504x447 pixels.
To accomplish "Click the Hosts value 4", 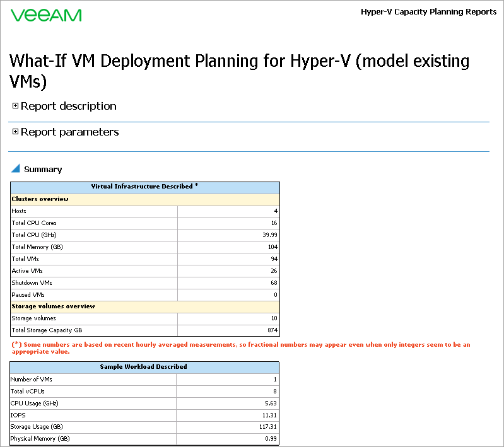I will click(x=276, y=211).
